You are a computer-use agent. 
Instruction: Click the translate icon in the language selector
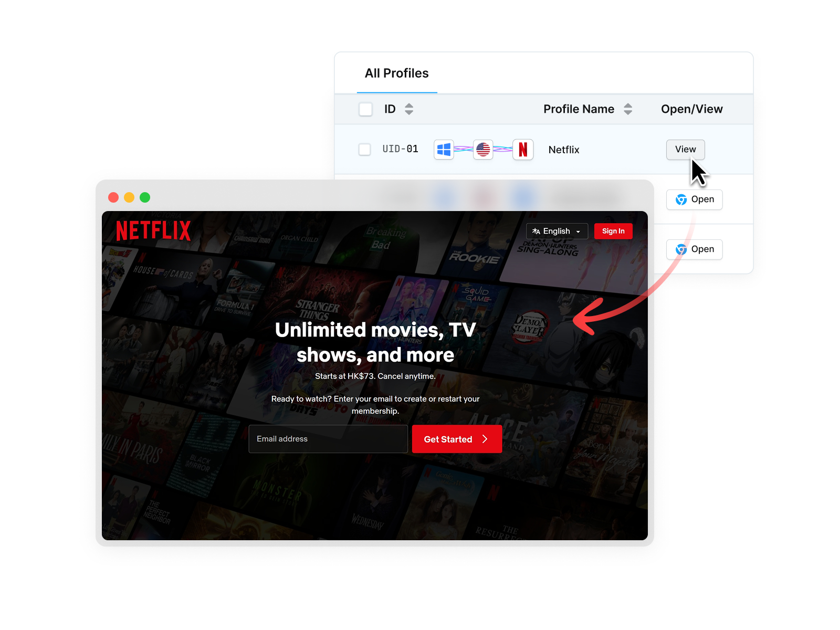(x=536, y=231)
